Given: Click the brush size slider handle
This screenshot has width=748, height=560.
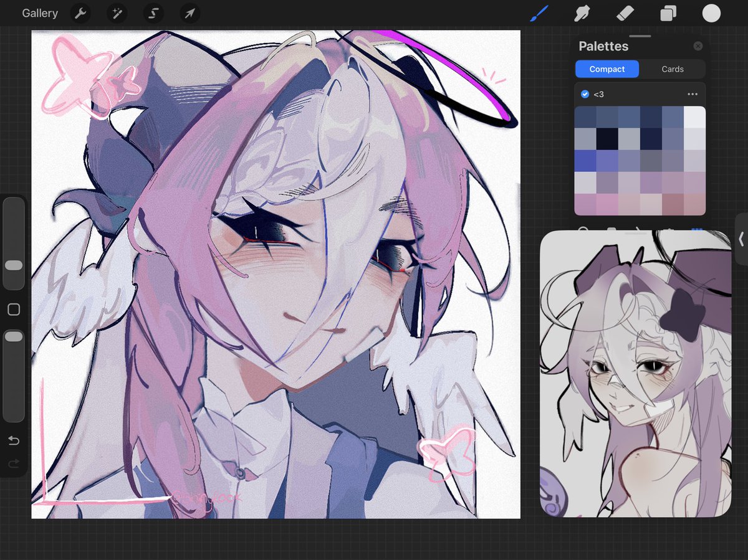Looking at the screenshot, I should [x=14, y=265].
